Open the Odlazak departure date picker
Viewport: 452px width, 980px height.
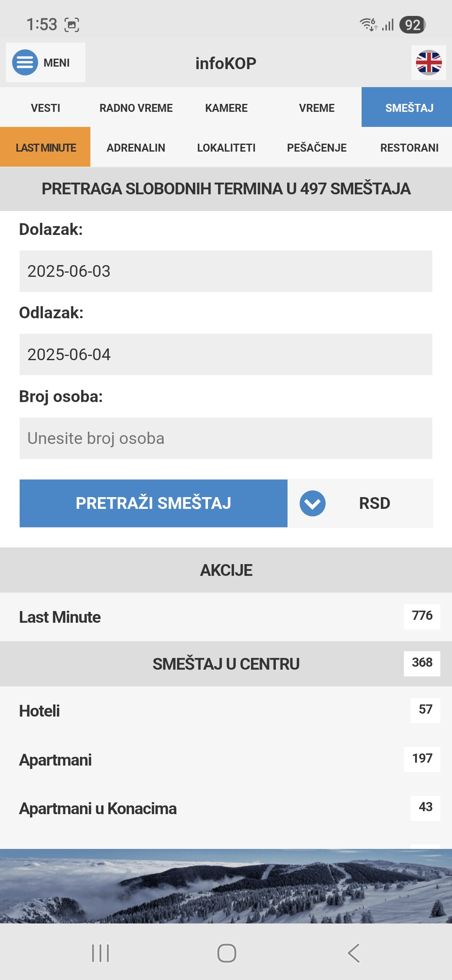pyautogui.click(x=226, y=355)
